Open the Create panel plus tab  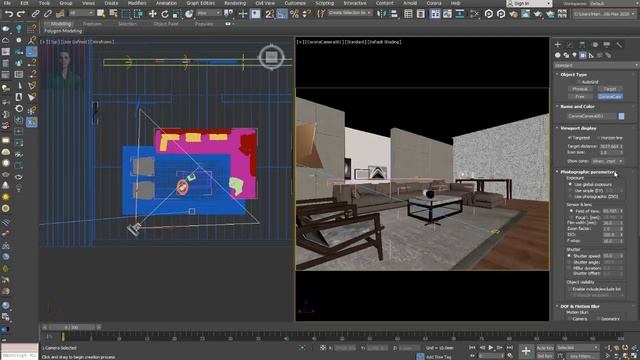coord(558,44)
